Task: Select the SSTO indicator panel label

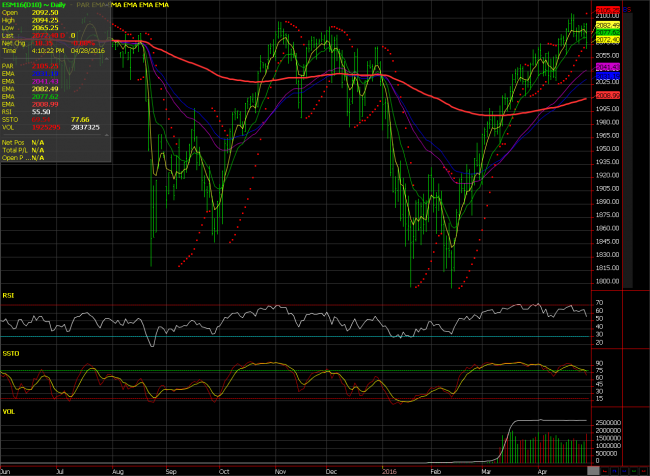Action: [x=12, y=353]
